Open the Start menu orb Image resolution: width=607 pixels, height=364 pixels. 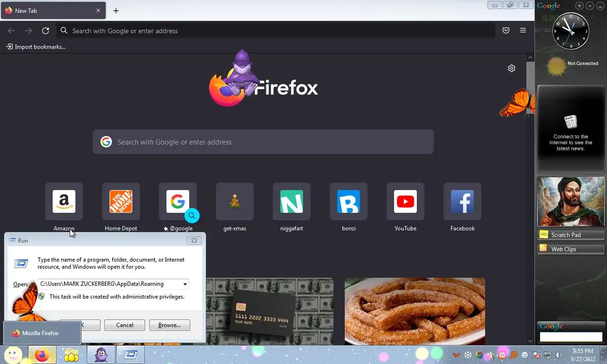tap(13, 355)
